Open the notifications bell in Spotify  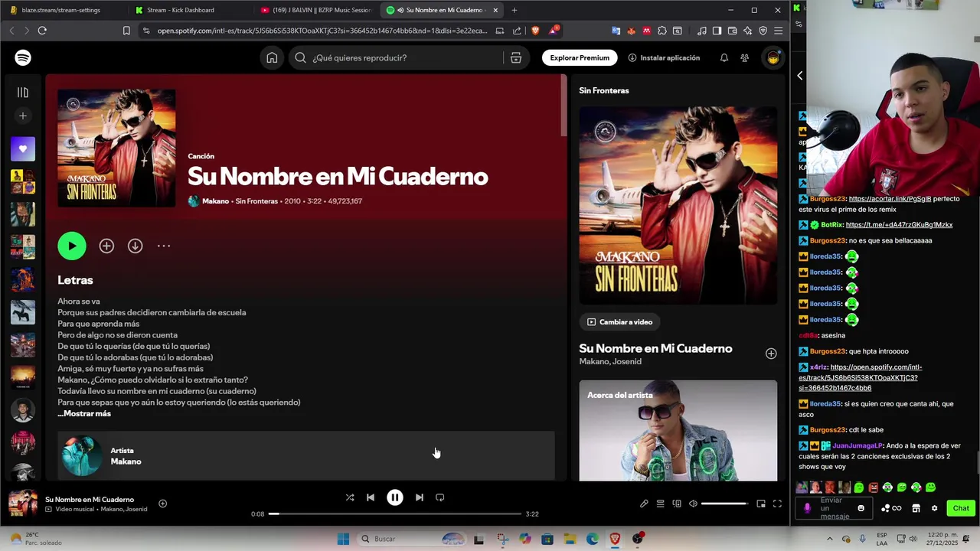coord(724,57)
